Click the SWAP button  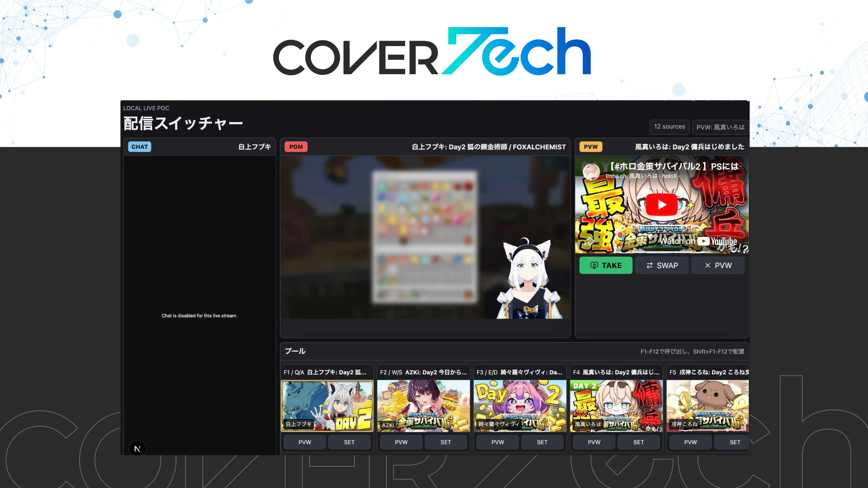point(662,265)
